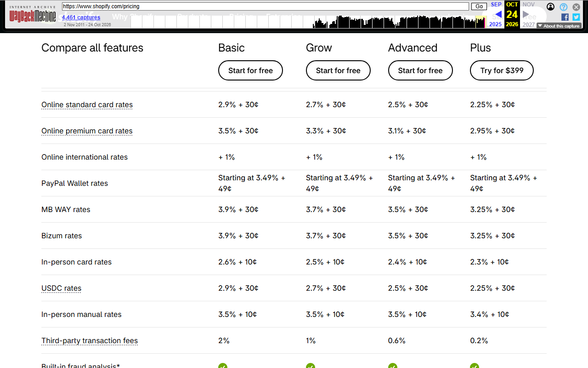The height and width of the screenshot is (368, 588).
Task: Select year 2025 in capture navigation
Action: coord(496,24)
